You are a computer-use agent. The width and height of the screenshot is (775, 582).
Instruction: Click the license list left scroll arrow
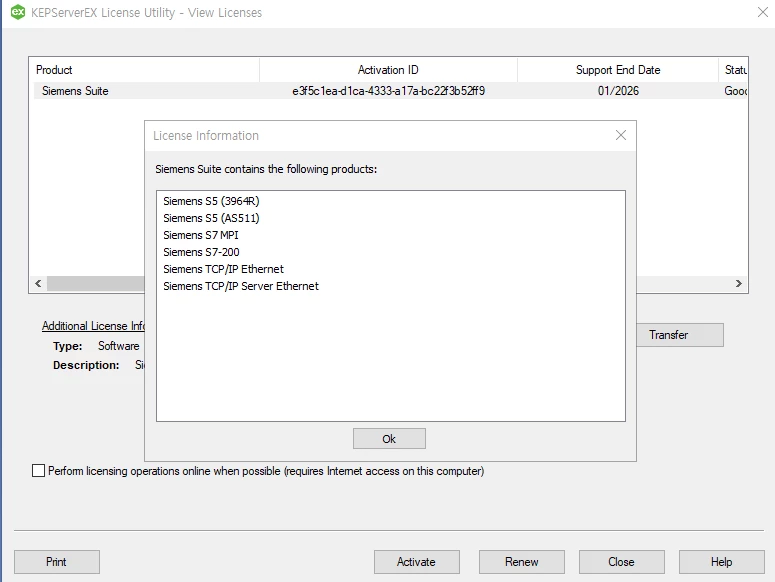(38, 284)
